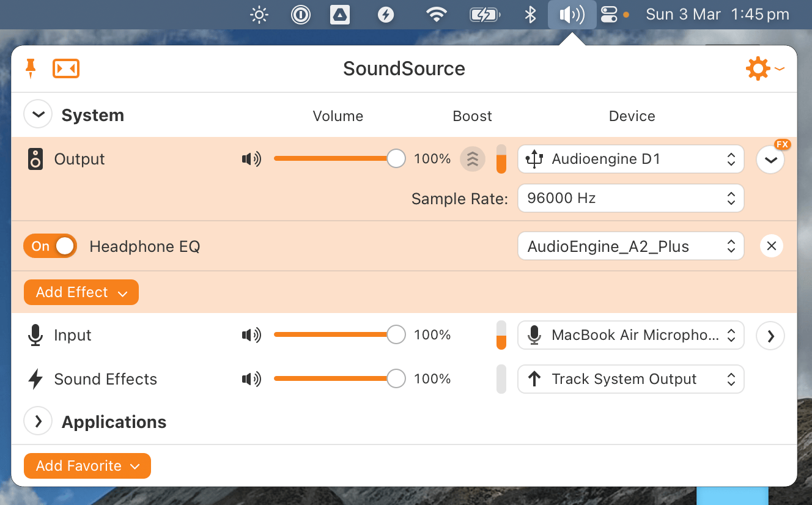
Task: Click the Input microphone icon
Action: click(x=35, y=335)
